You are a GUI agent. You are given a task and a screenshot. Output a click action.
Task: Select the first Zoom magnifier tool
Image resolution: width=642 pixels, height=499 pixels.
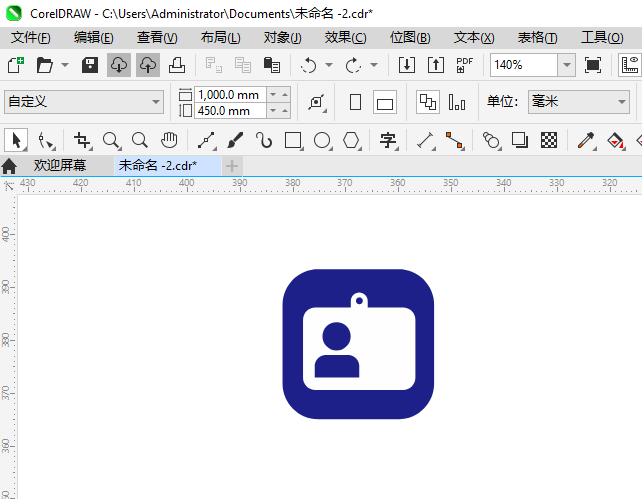111,140
